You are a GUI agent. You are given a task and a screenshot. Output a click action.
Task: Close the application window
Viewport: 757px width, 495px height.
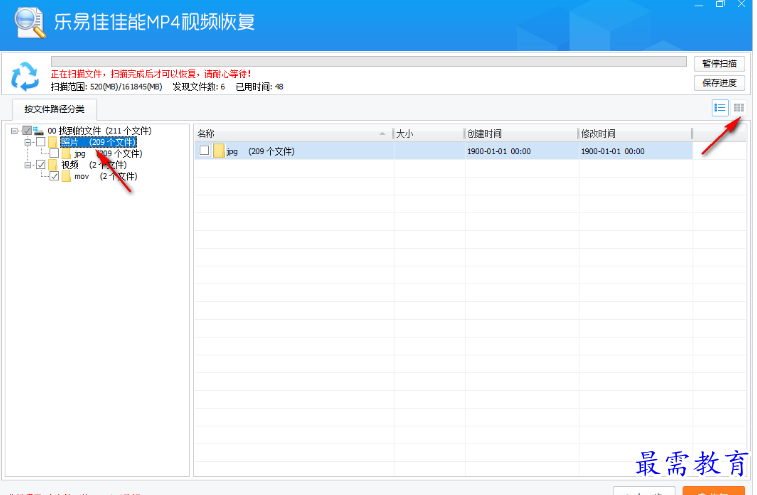pyautogui.click(x=742, y=4)
